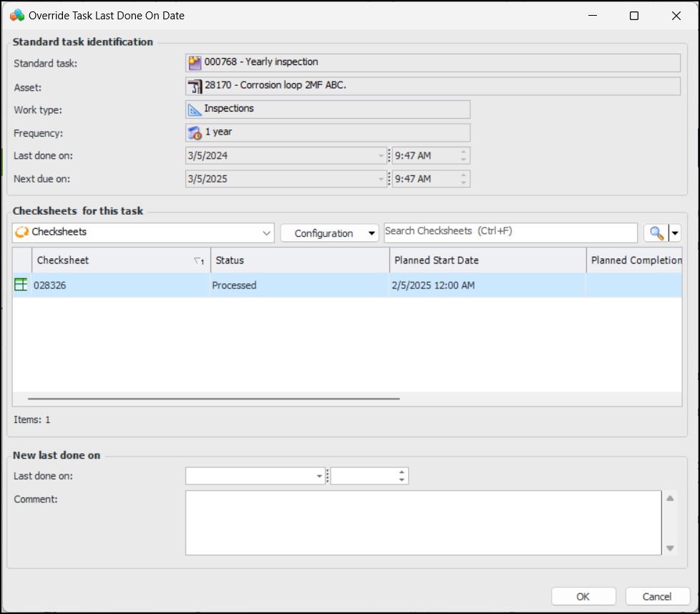Click the green checksheet row icon
This screenshot has width=700, height=614.
pos(21,285)
